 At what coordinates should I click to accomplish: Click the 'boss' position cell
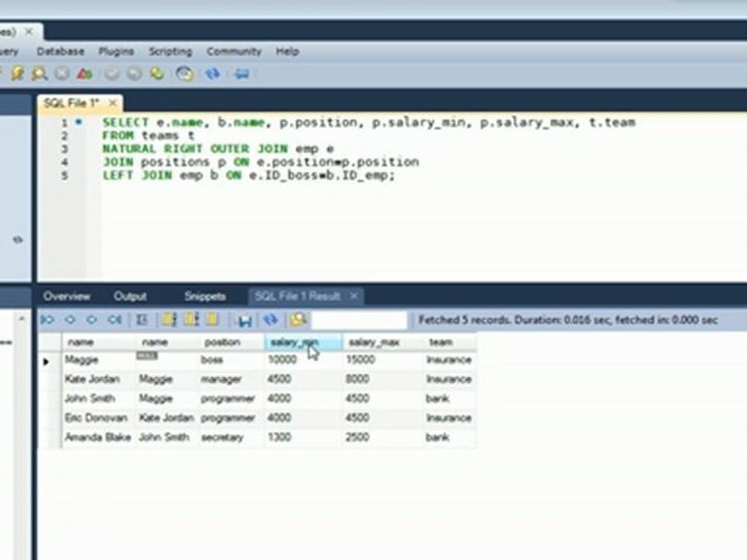232,360
